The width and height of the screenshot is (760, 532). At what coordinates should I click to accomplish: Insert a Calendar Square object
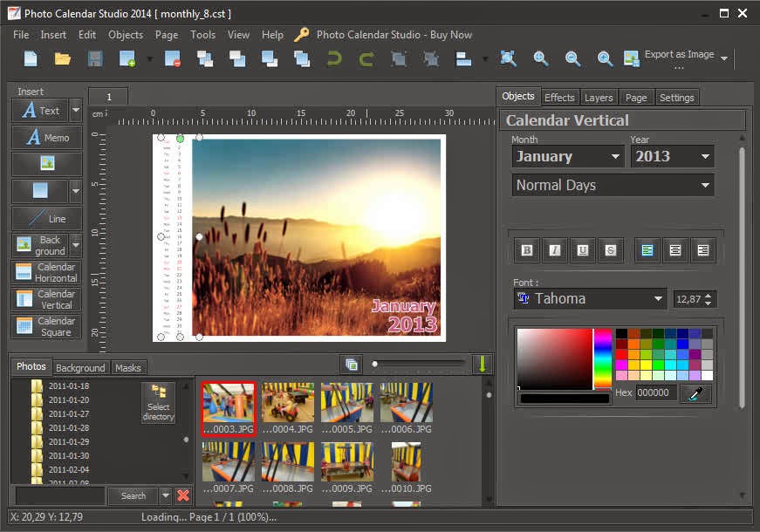pos(47,326)
